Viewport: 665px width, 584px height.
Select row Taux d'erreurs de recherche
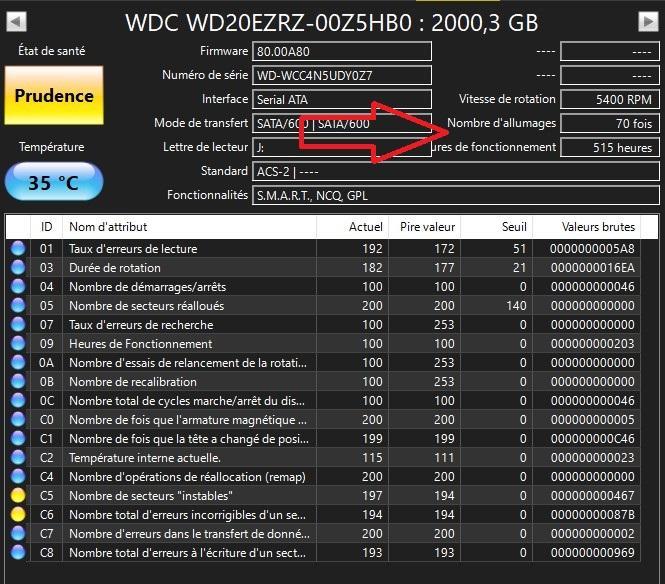323,324
